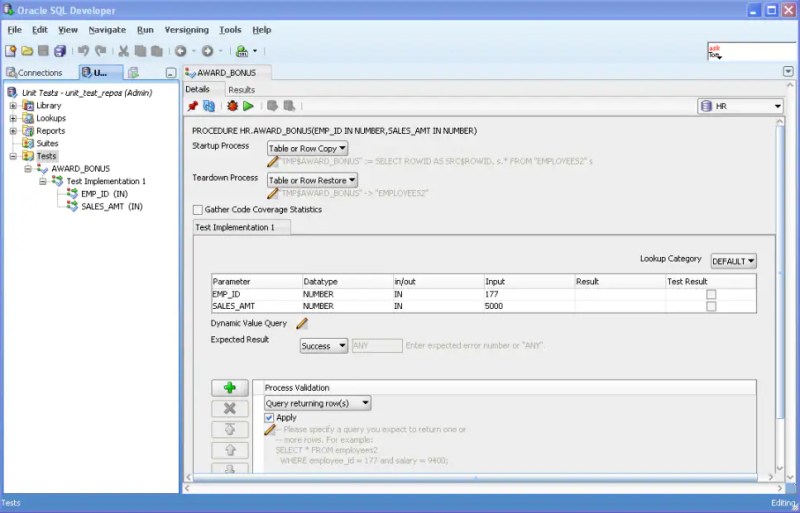The image size is (800, 513).
Task: Toggle Test Result checkbox for SALES_AMT row
Action: [711, 306]
